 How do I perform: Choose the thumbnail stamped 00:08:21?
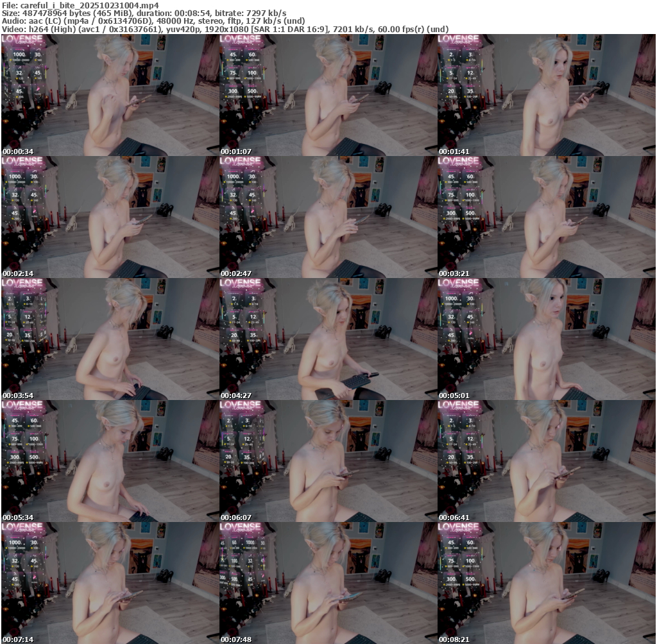coord(547,583)
